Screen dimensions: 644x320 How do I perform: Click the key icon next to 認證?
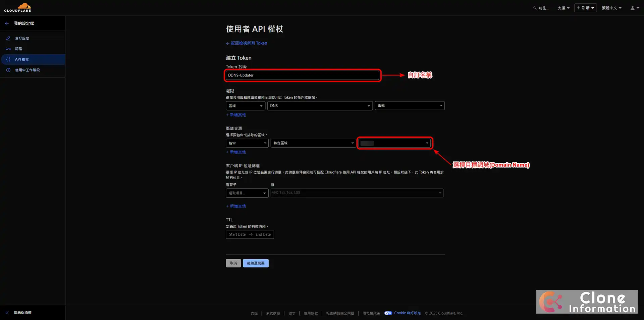[x=8, y=49]
